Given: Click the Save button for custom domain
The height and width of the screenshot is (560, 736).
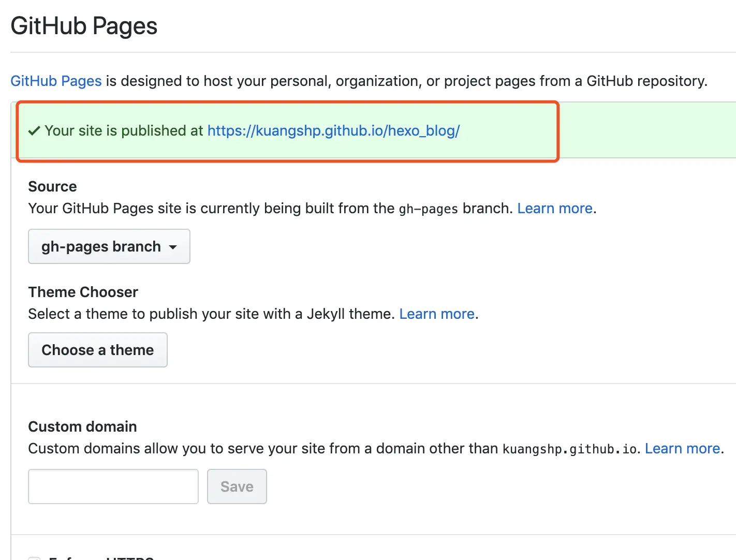Looking at the screenshot, I should point(237,487).
